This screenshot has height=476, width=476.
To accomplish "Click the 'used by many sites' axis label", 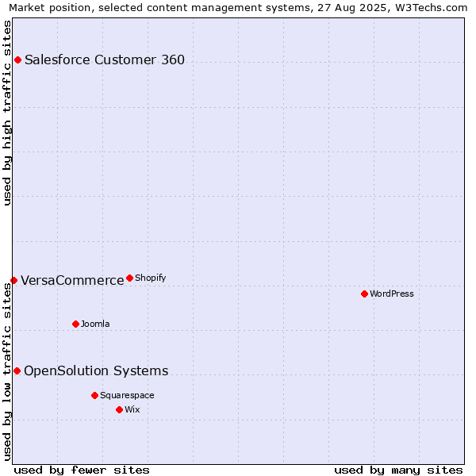I will 398,470.
